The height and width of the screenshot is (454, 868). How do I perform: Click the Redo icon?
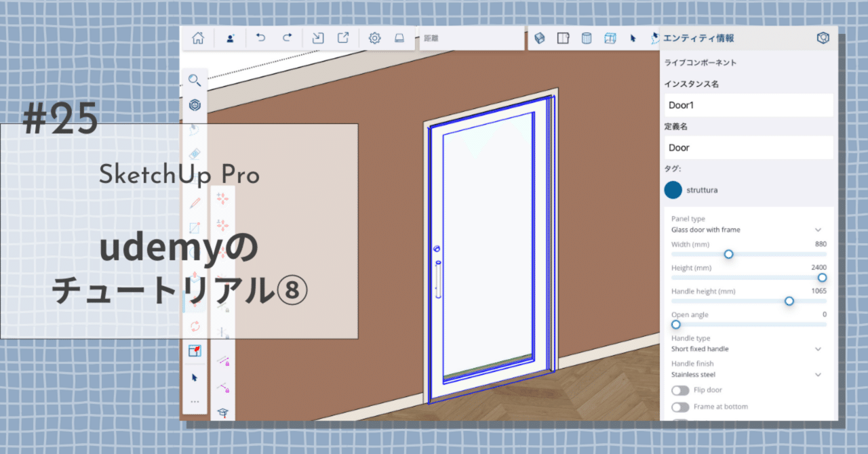tap(287, 38)
